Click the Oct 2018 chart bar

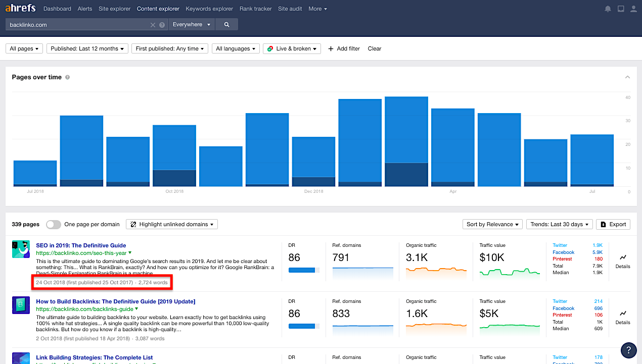174,155
